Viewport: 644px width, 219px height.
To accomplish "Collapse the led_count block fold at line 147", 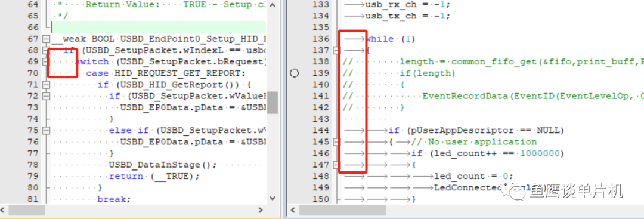I will [337, 165].
